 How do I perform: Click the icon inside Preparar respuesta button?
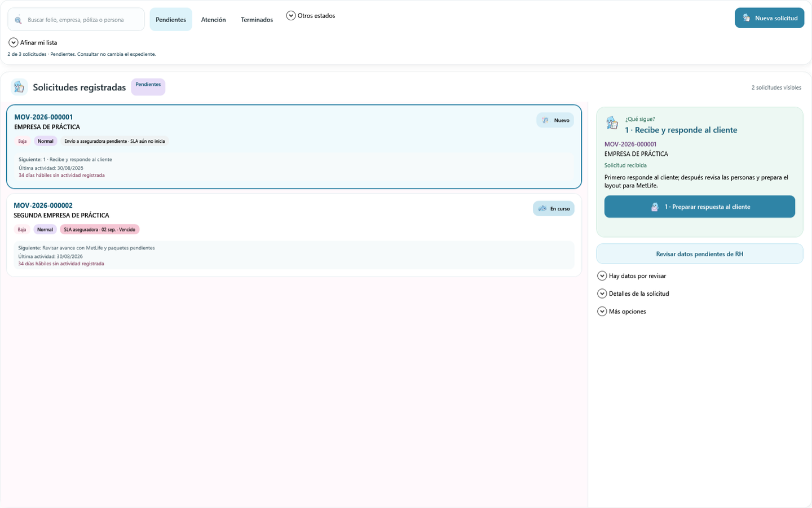click(x=655, y=207)
